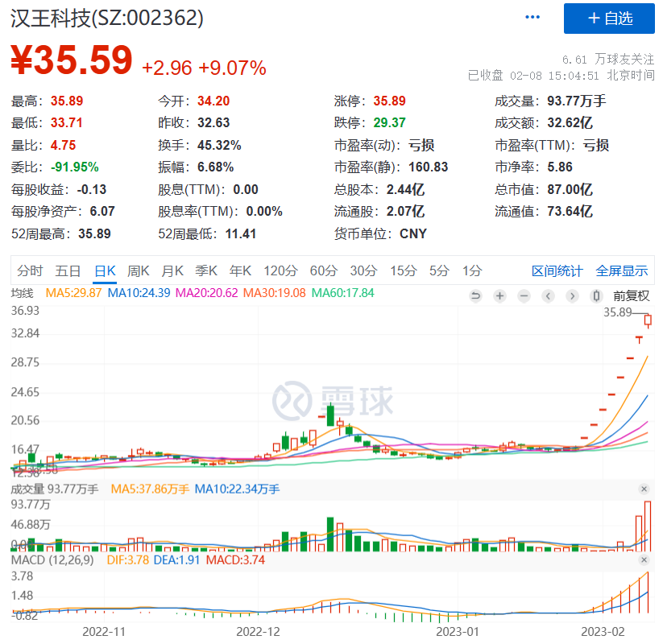Switch to the 五日 tab

tap(68, 270)
